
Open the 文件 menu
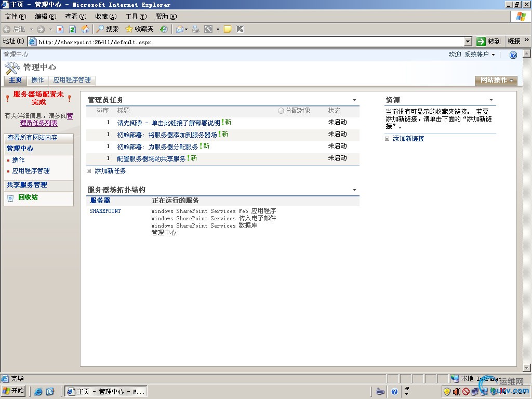[x=15, y=17]
